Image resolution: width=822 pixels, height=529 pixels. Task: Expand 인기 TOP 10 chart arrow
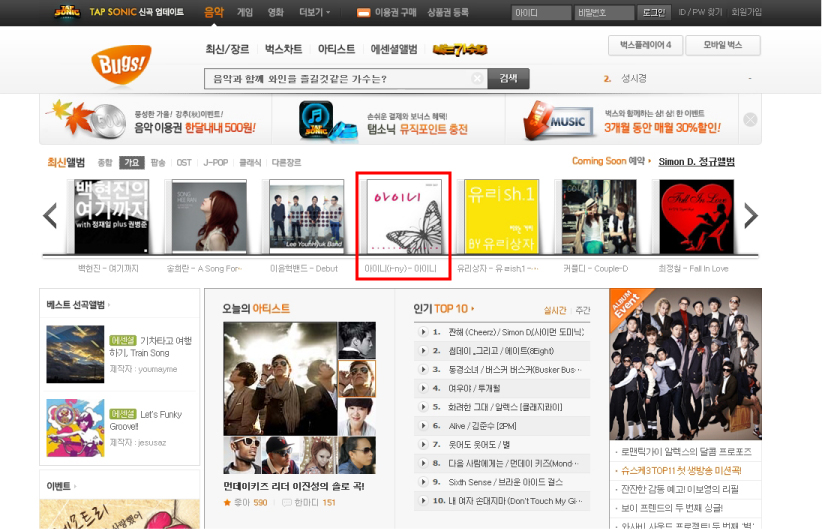point(472,309)
